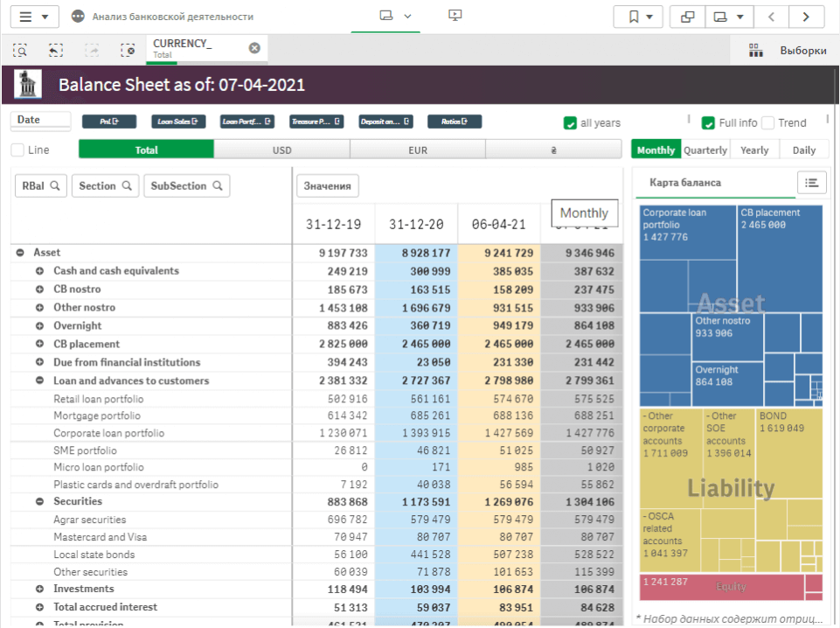Image resolution: width=840 pixels, height=628 pixels.
Task: Step back in selections
Action: click(x=56, y=51)
